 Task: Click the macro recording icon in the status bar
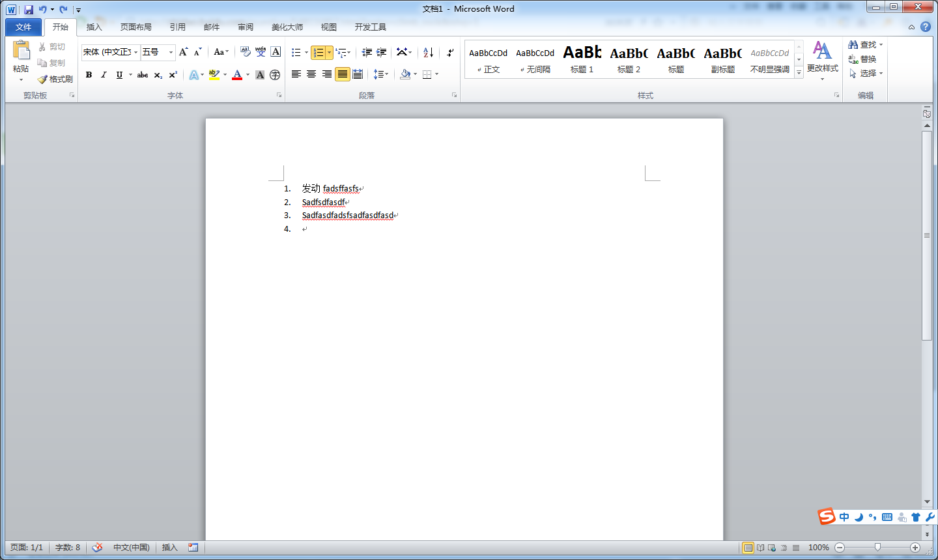point(193,548)
